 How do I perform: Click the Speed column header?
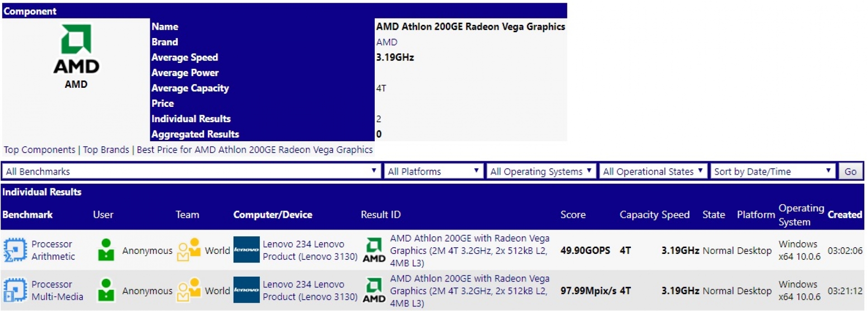pyautogui.click(x=675, y=215)
